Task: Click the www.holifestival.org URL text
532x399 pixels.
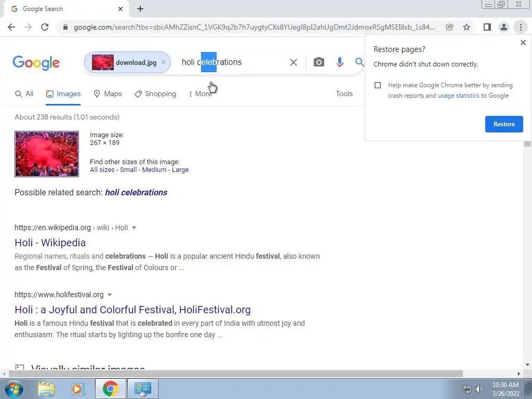Action: [x=59, y=295]
